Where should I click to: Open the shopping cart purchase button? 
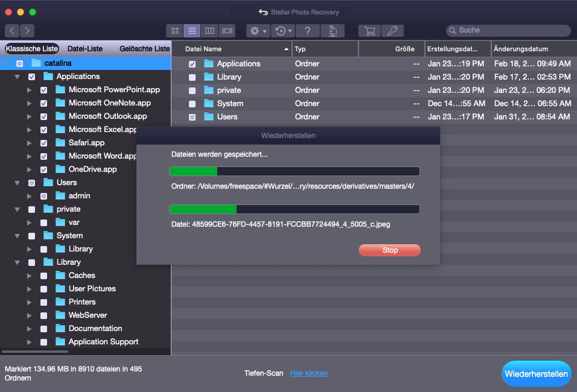[370, 31]
